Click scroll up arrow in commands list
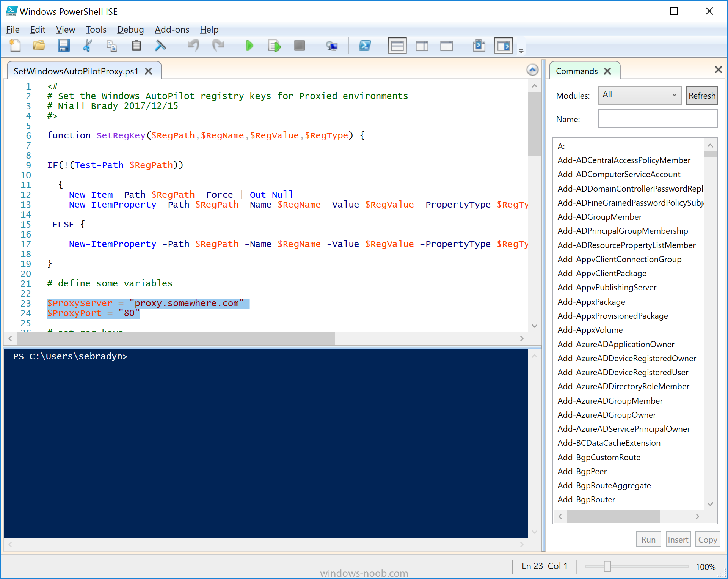This screenshot has width=728, height=579. pyautogui.click(x=710, y=145)
